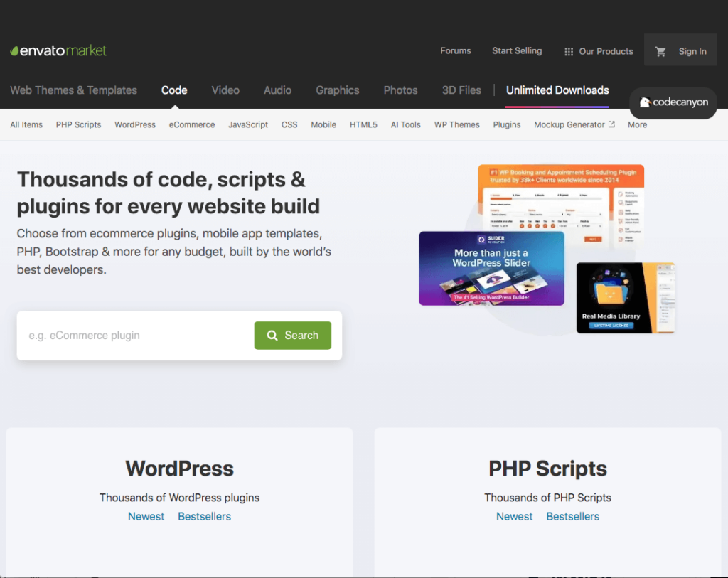Screen dimensions: 728x578
Task: Expand the More menu
Action: point(637,124)
